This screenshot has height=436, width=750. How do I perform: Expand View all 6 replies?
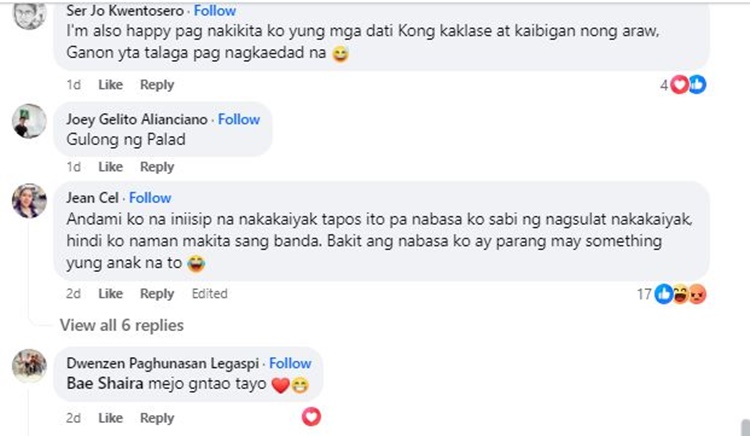[x=121, y=325]
